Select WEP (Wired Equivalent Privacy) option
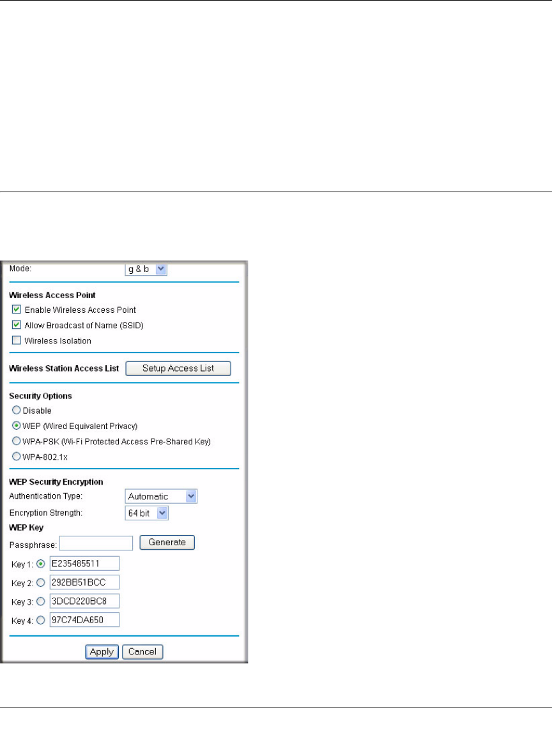 (17, 426)
